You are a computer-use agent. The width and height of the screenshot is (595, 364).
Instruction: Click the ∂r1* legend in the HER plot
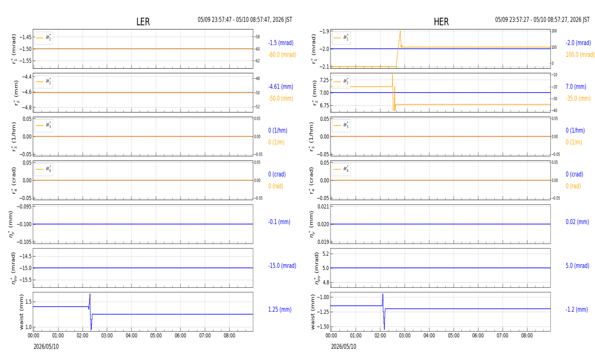click(341, 38)
